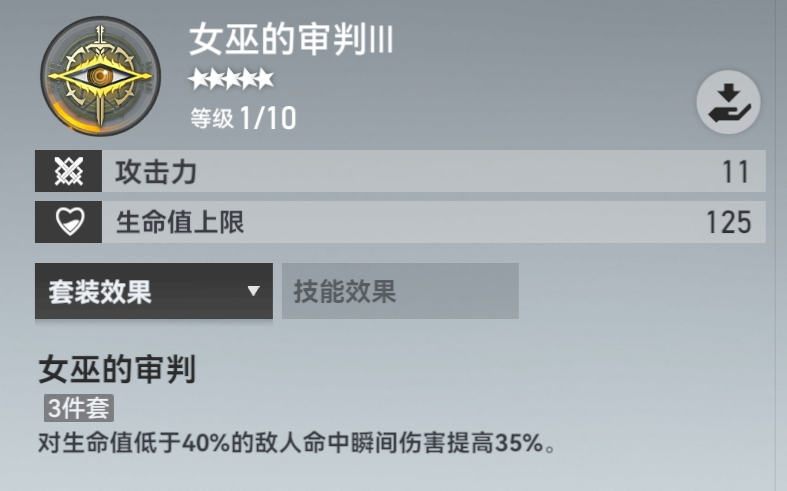The height and width of the screenshot is (491, 787).
Task: Click the set effect description text
Action: pos(297,443)
